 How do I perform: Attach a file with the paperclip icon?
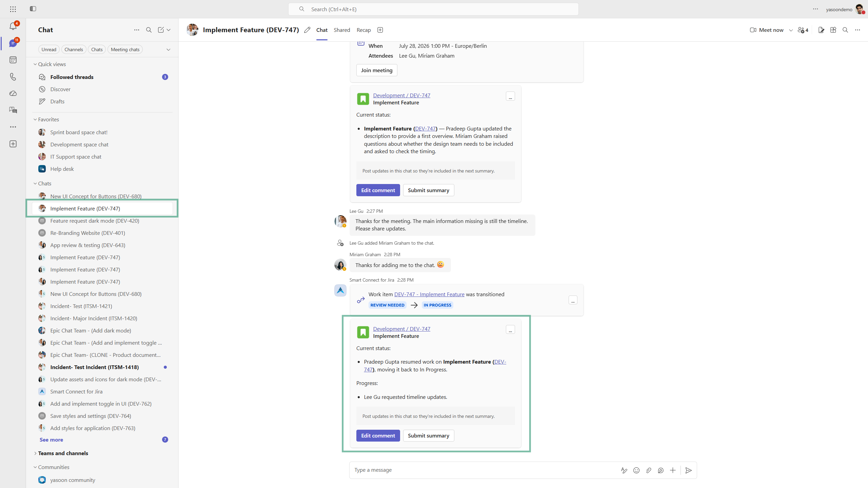point(649,470)
